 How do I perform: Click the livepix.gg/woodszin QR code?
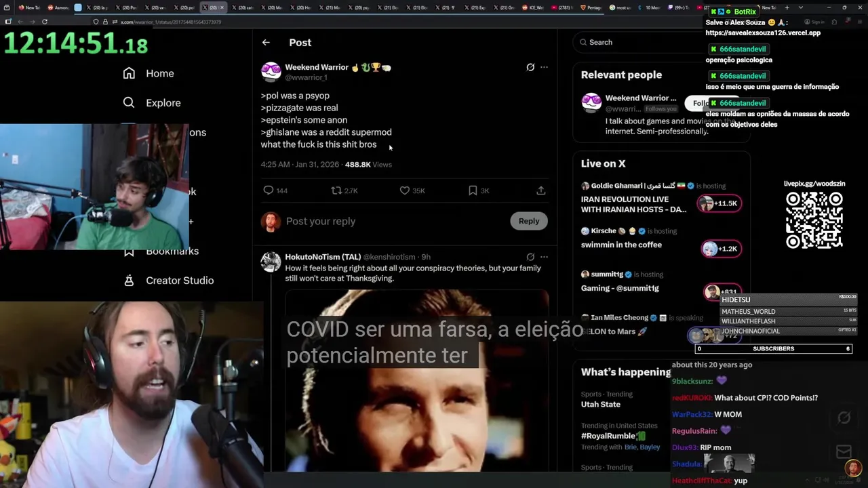click(x=814, y=220)
